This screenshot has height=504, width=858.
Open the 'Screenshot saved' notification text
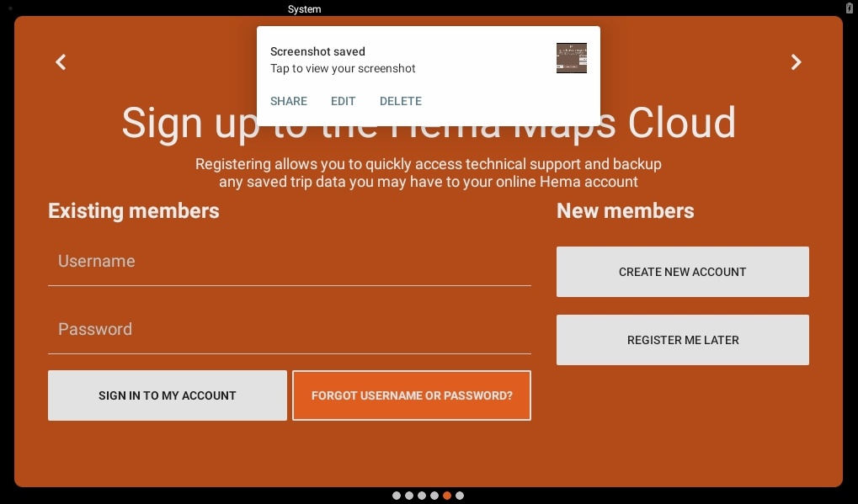(317, 51)
